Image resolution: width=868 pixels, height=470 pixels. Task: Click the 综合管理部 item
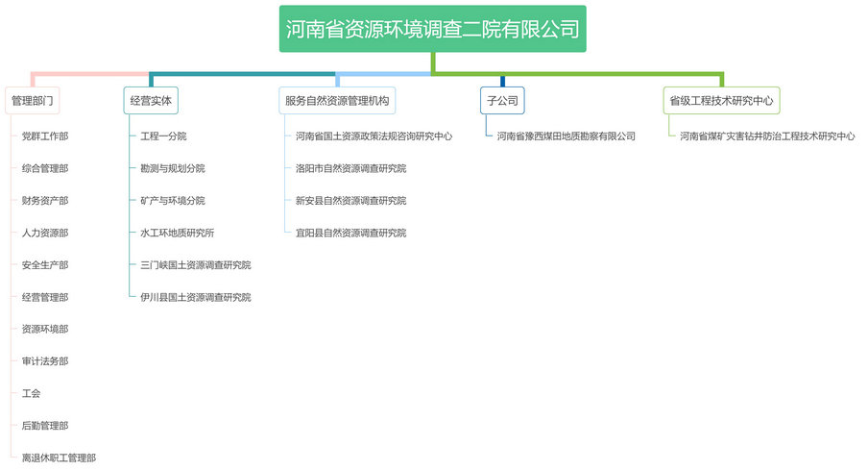point(45,168)
